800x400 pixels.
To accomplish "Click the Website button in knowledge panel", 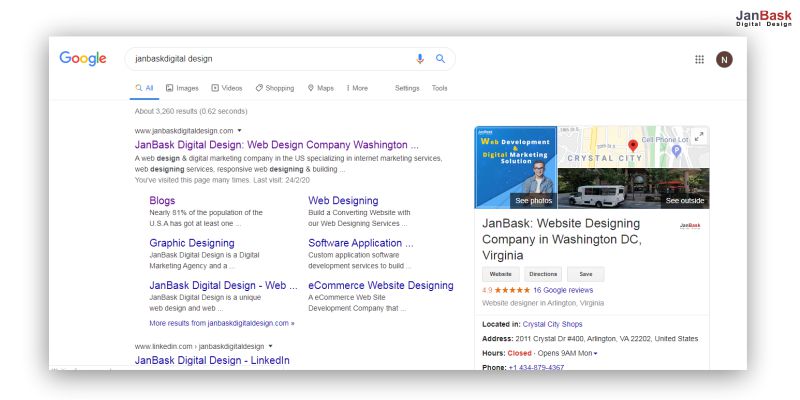I will pos(501,274).
